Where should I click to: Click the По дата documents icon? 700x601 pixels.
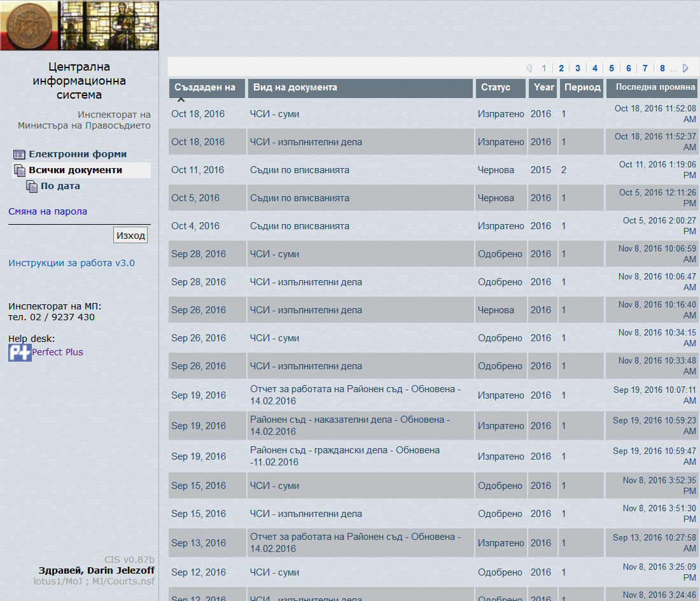(x=31, y=186)
